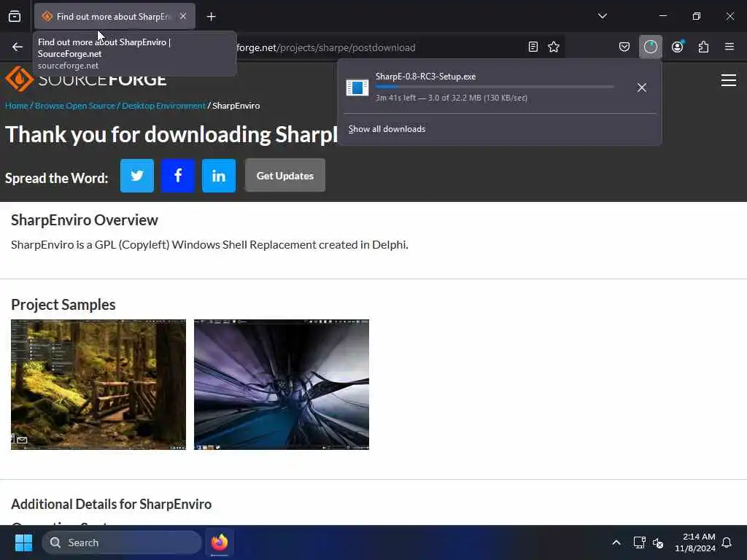Open the forest project sample thumbnail
The image size is (747, 560).
click(98, 384)
